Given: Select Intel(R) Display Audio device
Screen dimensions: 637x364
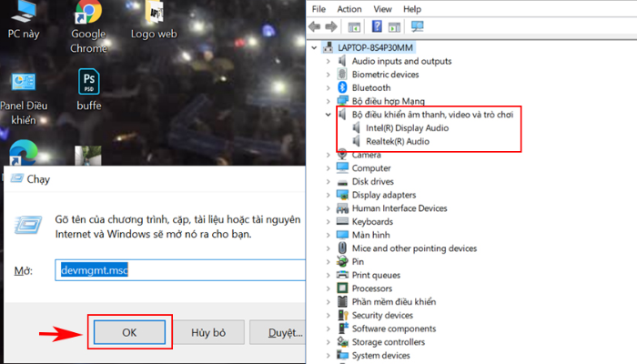Looking at the screenshot, I should (406, 128).
